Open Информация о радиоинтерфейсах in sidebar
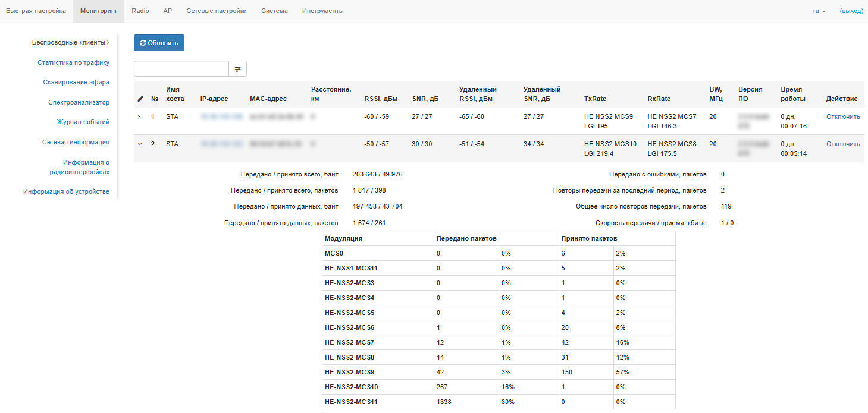 (80, 167)
